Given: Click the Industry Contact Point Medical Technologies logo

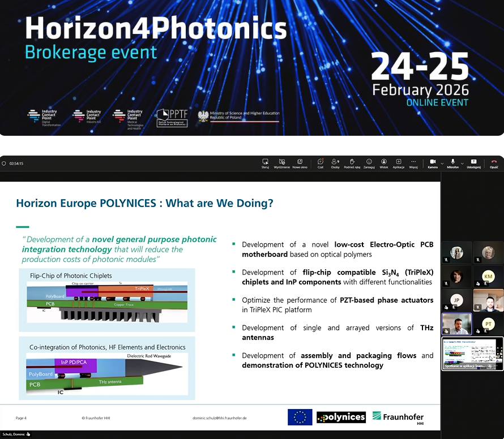Looking at the screenshot, I should (x=128, y=119).
